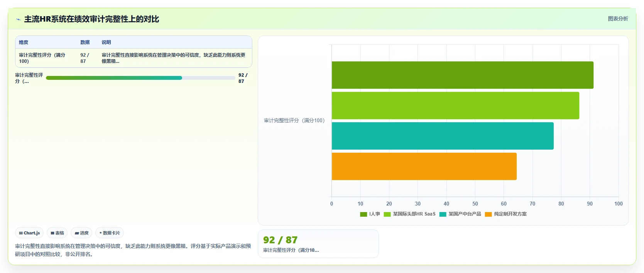Click the title 主流HR系统在绩效审计完整性上的对比
The image size is (644, 273).
[x=91, y=19]
